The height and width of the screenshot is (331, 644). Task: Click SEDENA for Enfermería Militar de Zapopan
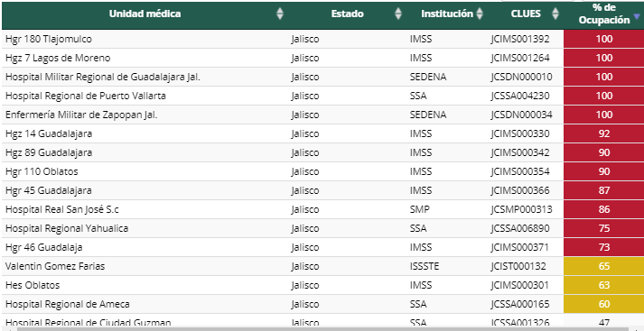click(x=428, y=115)
